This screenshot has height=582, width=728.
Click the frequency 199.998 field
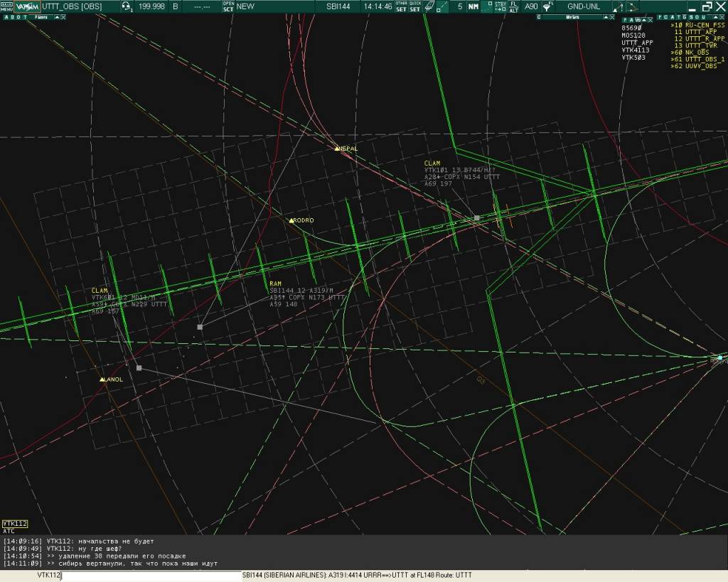click(x=151, y=6)
